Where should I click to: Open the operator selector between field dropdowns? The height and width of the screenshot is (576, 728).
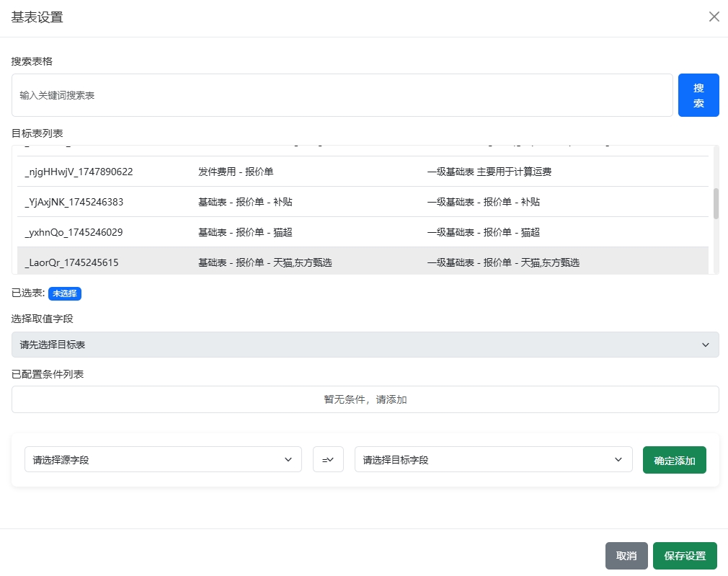pos(328,459)
